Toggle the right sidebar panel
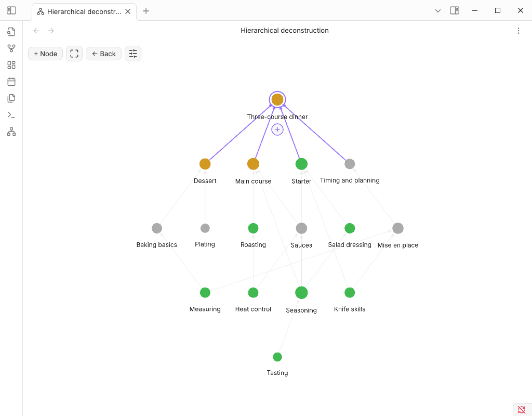532x416 pixels. click(455, 10)
